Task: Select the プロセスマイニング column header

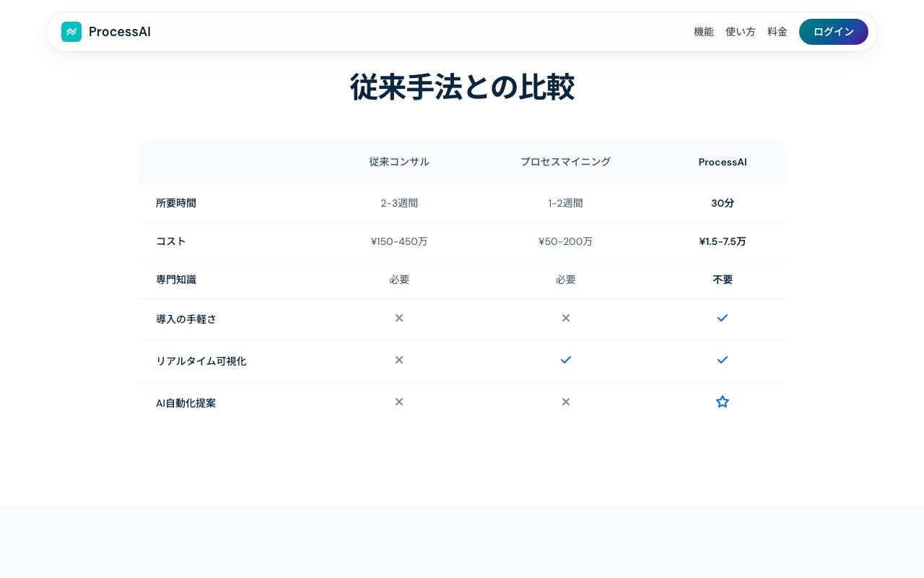Action: pyautogui.click(x=566, y=162)
